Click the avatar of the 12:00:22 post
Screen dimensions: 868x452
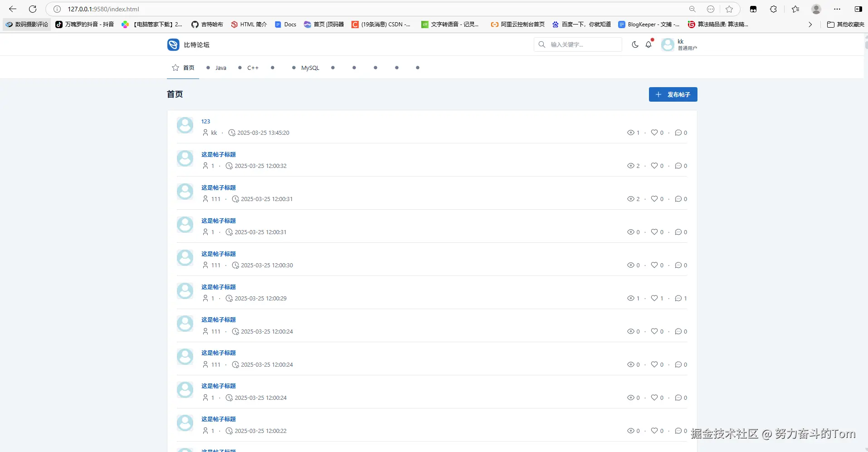coord(185,423)
